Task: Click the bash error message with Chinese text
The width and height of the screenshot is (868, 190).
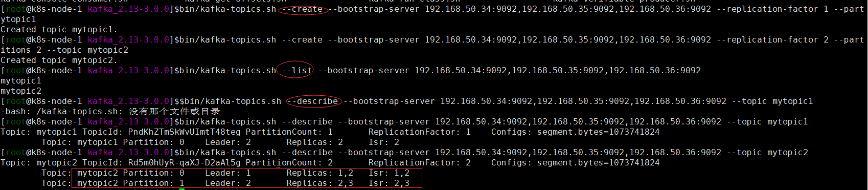Action: pos(110,112)
